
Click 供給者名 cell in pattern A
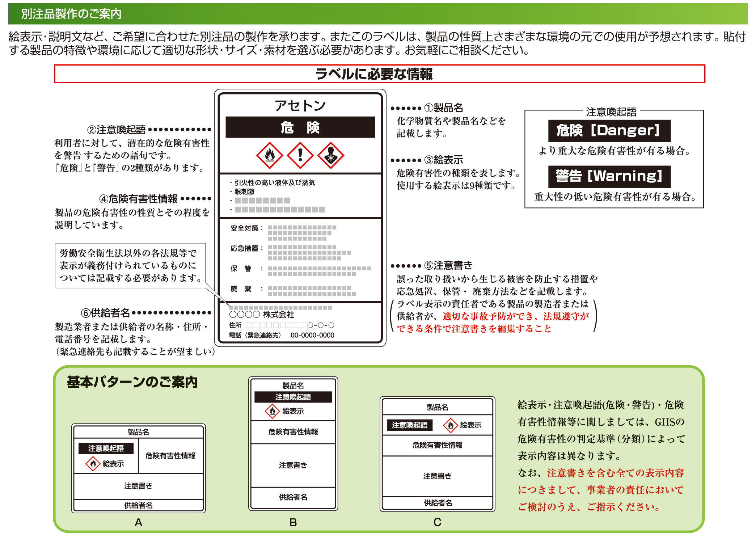138,505
